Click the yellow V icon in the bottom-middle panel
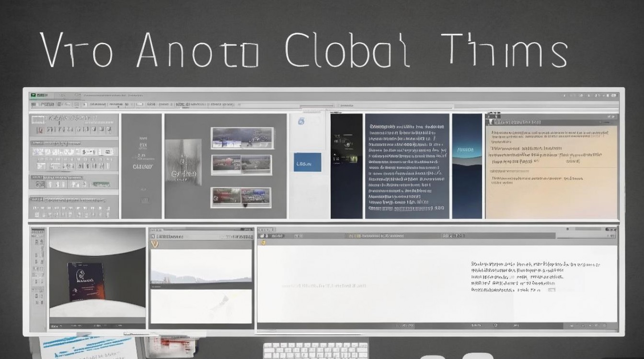Screen dimensions: 644x359 [154, 244]
